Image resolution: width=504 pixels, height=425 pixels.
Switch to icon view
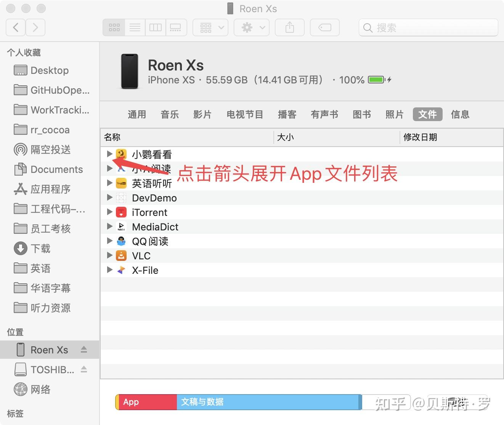[x=114, y=27]
